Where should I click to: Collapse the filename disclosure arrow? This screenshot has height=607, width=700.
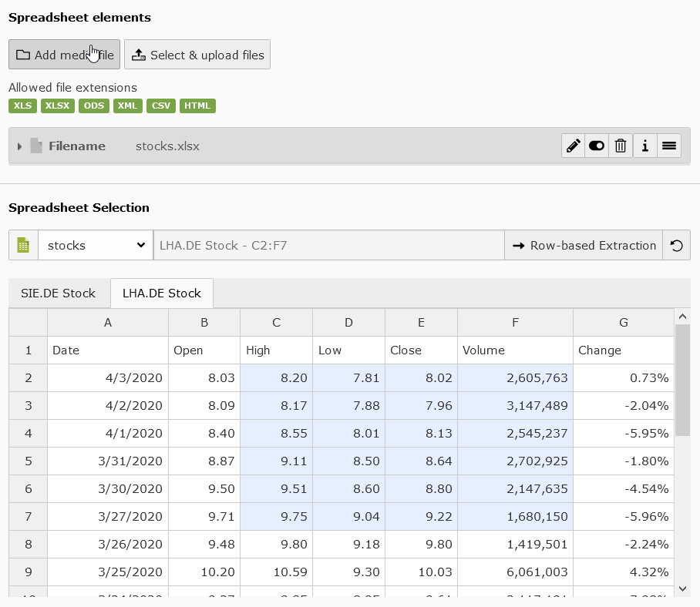pyautogui.click(x=19, y=146)
